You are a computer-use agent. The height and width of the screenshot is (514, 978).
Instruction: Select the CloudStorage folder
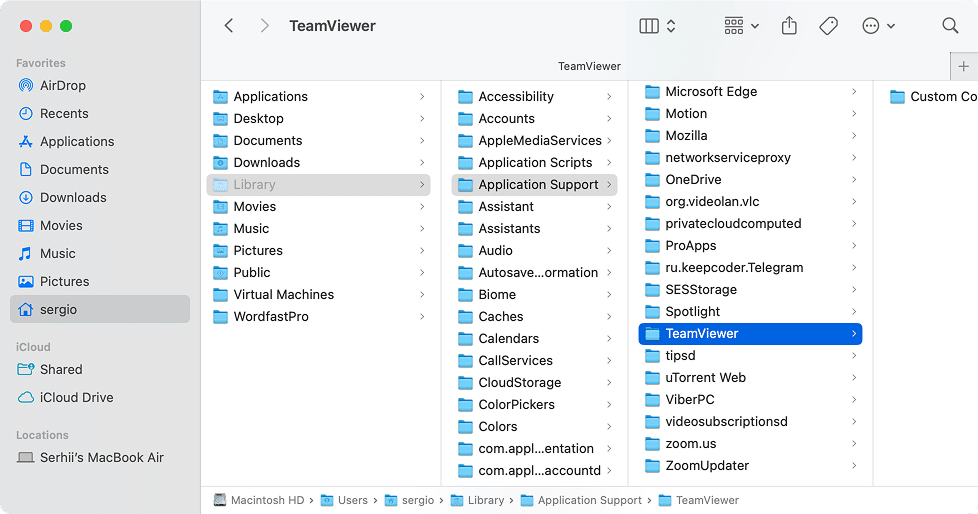(535, 382)
